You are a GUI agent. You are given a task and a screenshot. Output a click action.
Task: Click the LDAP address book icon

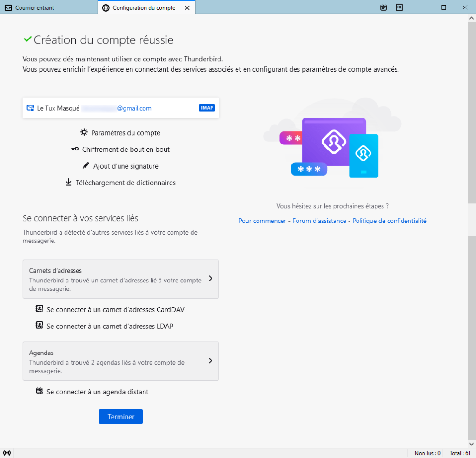tap(40, 326)
